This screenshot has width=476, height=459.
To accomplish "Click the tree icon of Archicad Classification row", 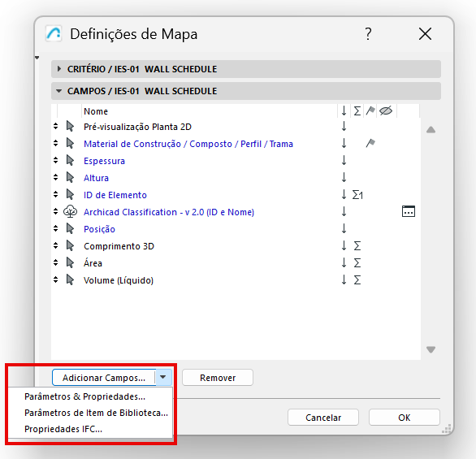I will coord(70,211).
